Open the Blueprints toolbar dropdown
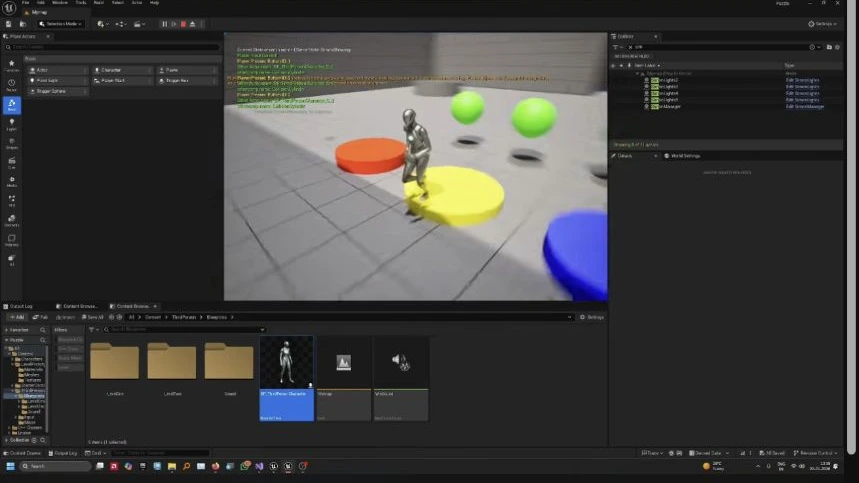859x483 pixels. (x=121, y=24)
